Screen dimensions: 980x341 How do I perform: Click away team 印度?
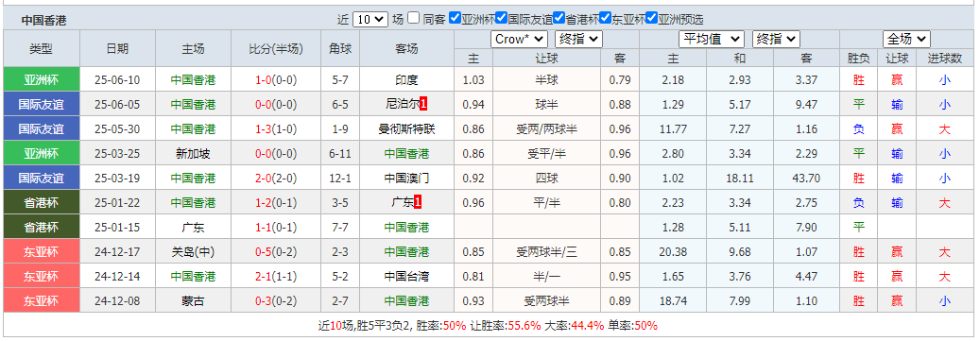(407, 80)
